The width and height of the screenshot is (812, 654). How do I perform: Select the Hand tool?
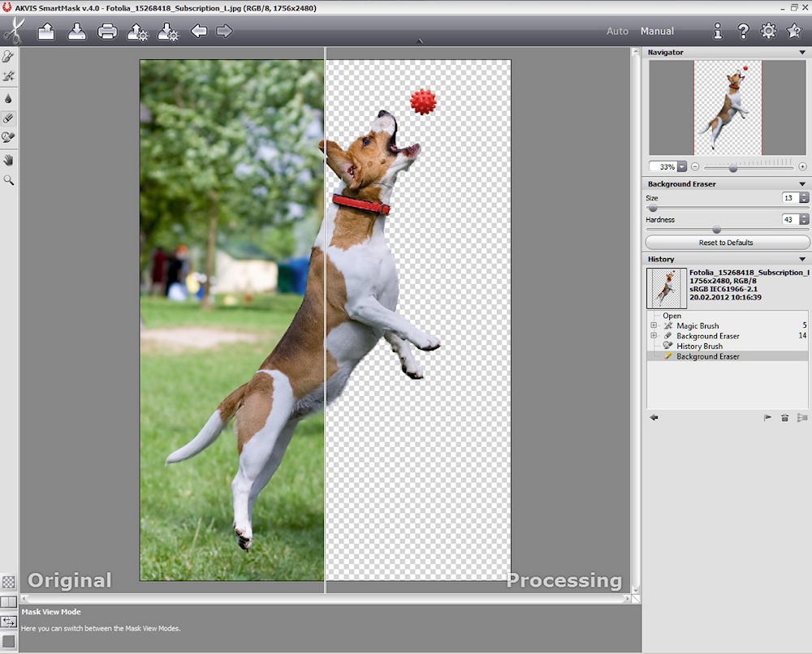(9, 160)
